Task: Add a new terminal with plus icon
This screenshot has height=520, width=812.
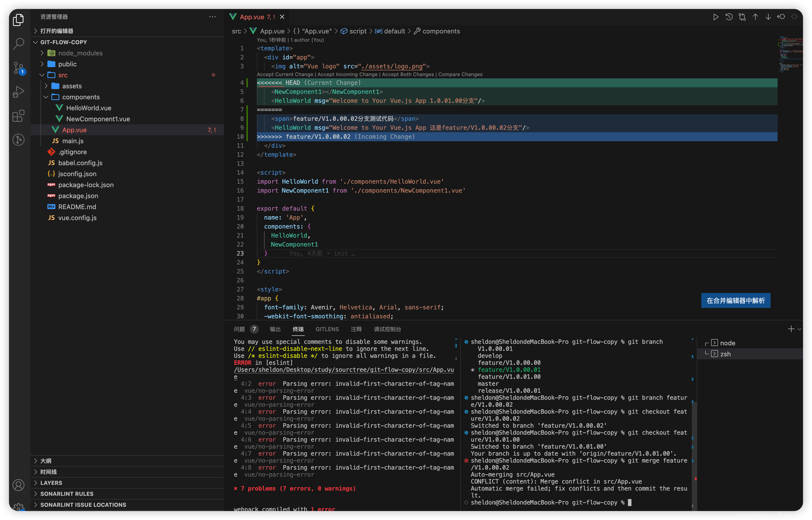Action: coord(791,329)
